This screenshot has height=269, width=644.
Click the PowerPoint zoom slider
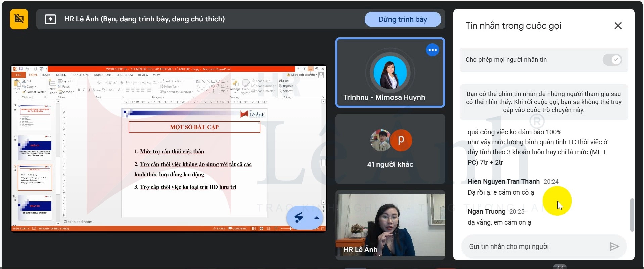(291, 229)
